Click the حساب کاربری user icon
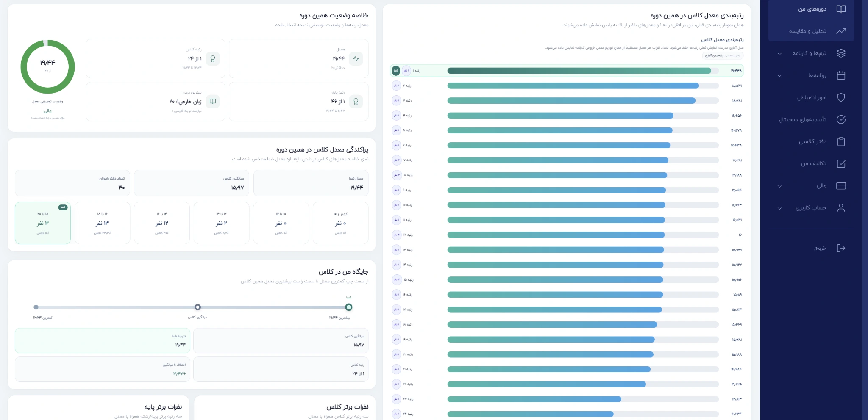Image resolution: width=868 pixels, height=420 pixels. (x=841, y=208)
